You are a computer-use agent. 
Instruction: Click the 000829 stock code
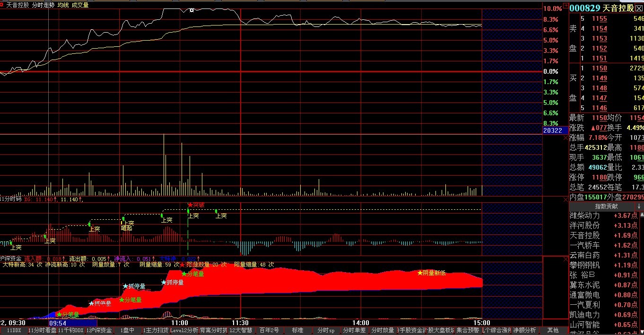585,8
